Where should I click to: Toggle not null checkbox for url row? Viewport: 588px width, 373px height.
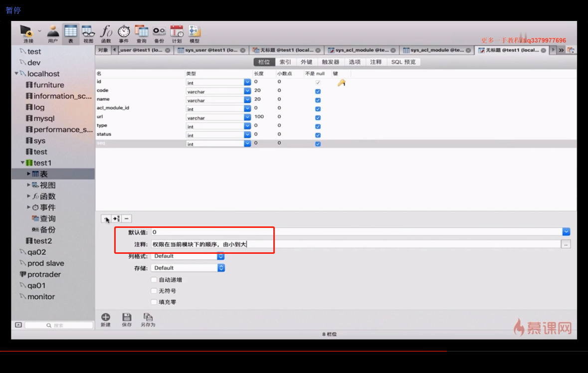(x=318, y=118)
